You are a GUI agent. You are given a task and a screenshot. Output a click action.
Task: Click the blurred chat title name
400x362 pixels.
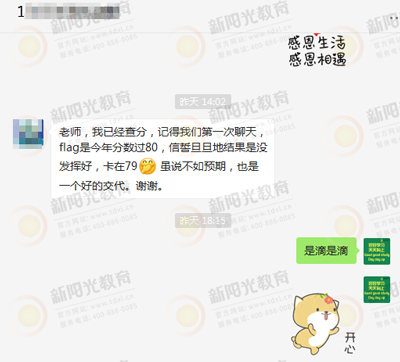(x=72, y=12)
